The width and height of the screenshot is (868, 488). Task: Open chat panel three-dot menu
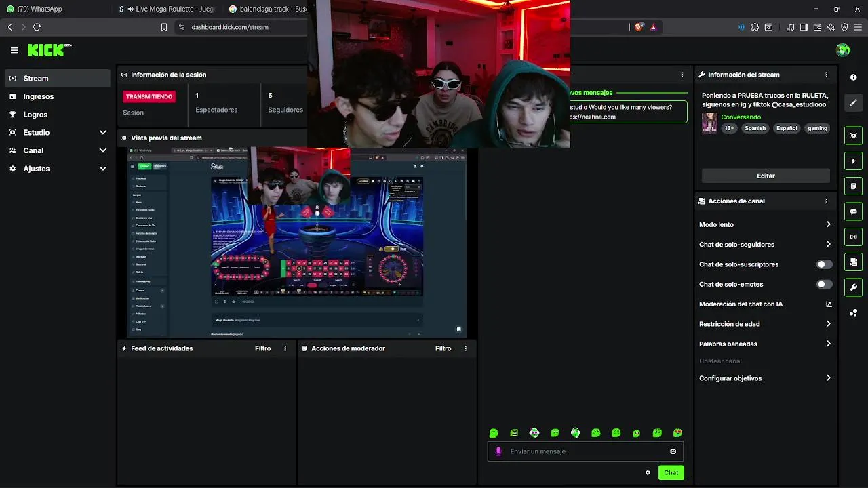point(682,75)
